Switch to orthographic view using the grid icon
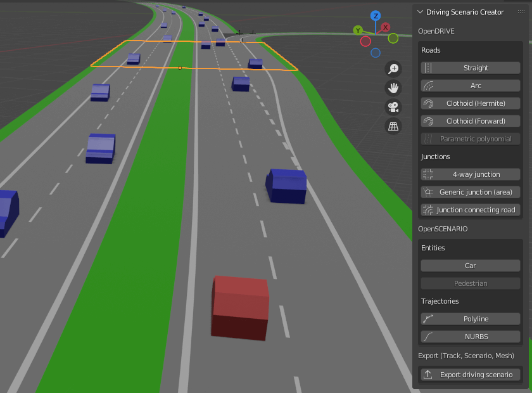Viewport: 532px width, 393px height. click(393, 126)
